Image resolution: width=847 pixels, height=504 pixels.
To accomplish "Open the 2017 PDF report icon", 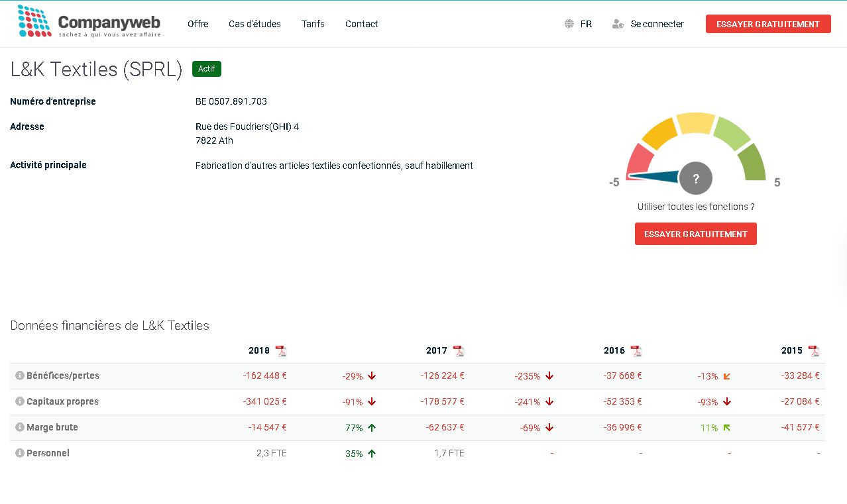I will (x=459, y=351).
